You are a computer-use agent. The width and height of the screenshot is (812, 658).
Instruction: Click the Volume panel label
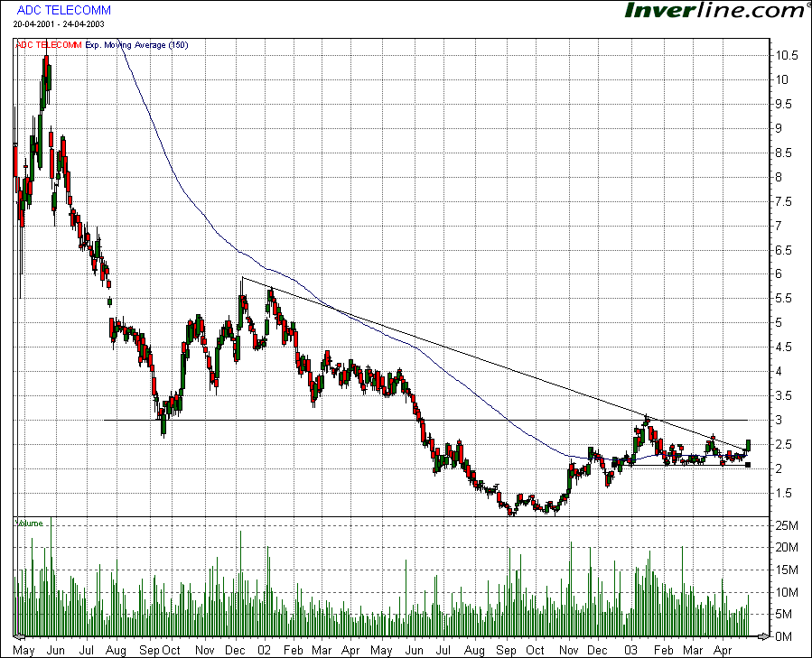tap(30, 524)
